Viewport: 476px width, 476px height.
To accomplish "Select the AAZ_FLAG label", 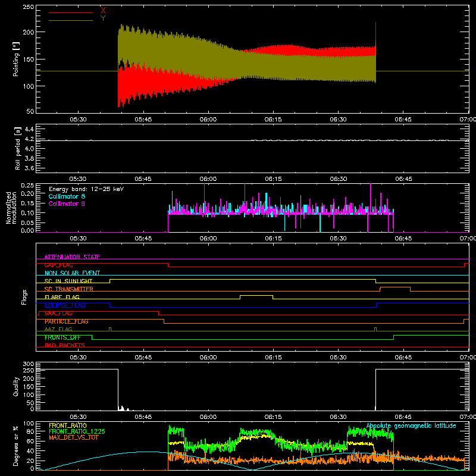I will click(x=58, y=329).
